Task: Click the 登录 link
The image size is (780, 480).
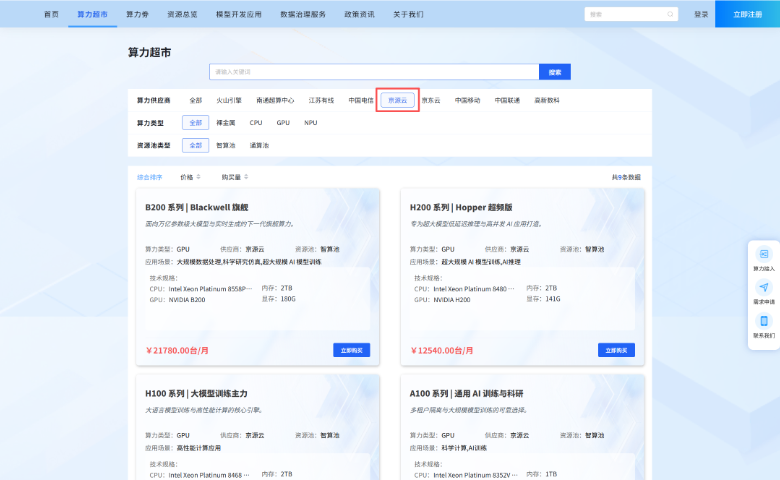Action: pyautogui.click(x=701, y=14)
